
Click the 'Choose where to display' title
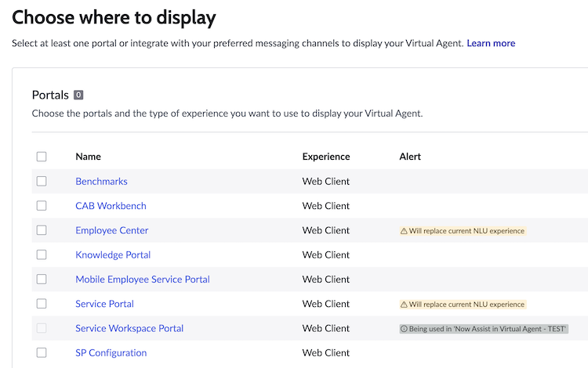click(x=114, y=17)
